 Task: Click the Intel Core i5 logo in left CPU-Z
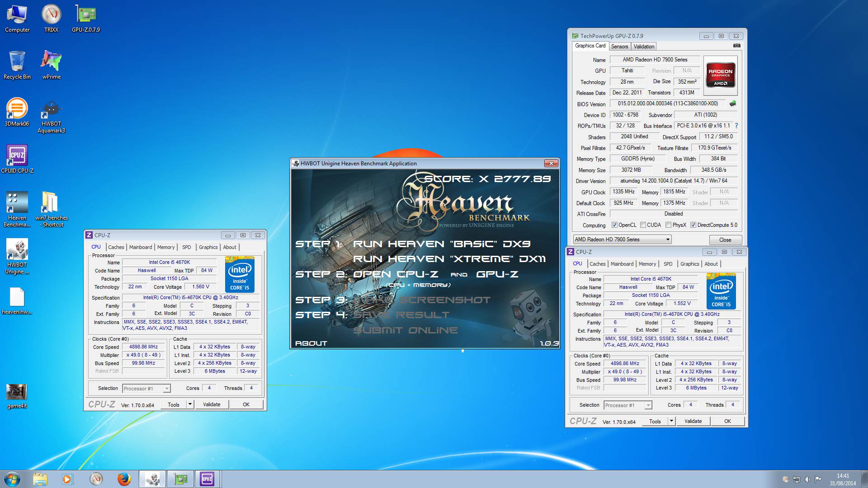pyautogui.click(x=240, y=275)
